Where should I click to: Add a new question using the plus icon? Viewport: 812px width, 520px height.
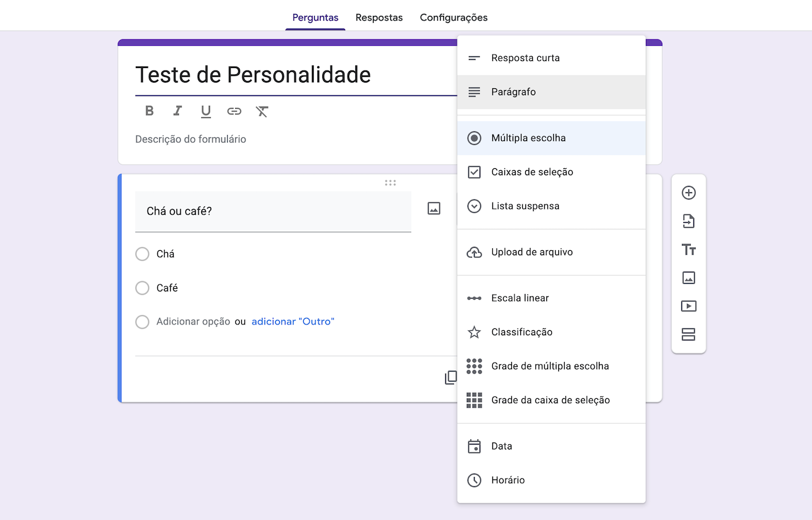click(x=688, y=192)
